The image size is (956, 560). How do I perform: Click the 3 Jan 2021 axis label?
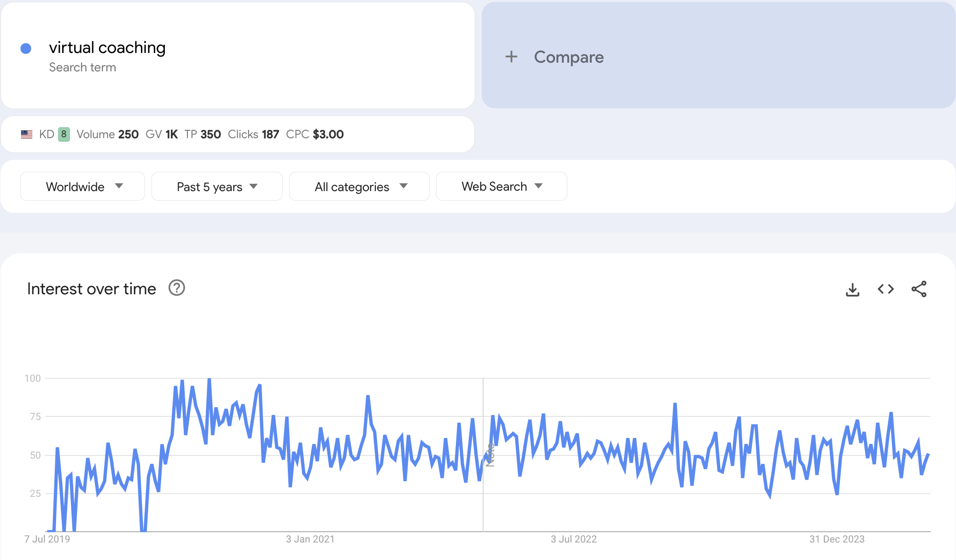pos(310,539)
